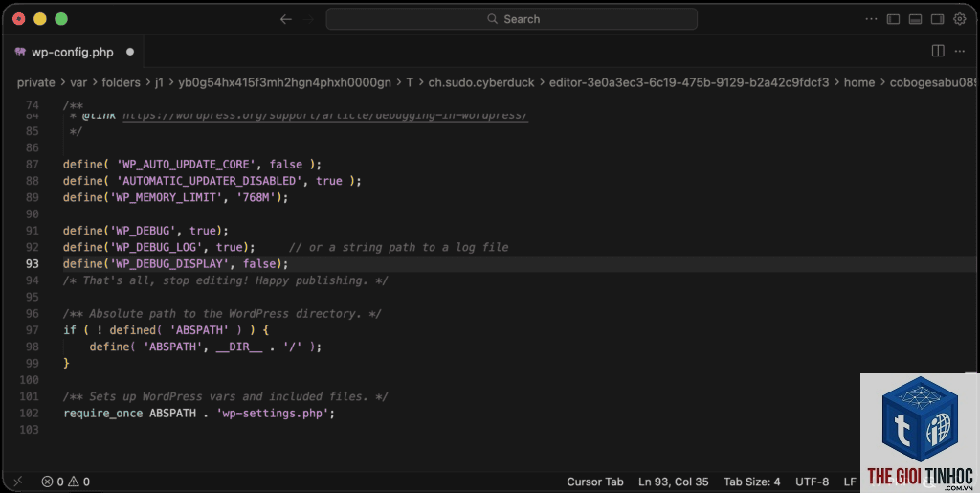980x493 pixels.
Task: Click define 'ABSPATH', __DIR__ line
Action: (x=205, y=347)
